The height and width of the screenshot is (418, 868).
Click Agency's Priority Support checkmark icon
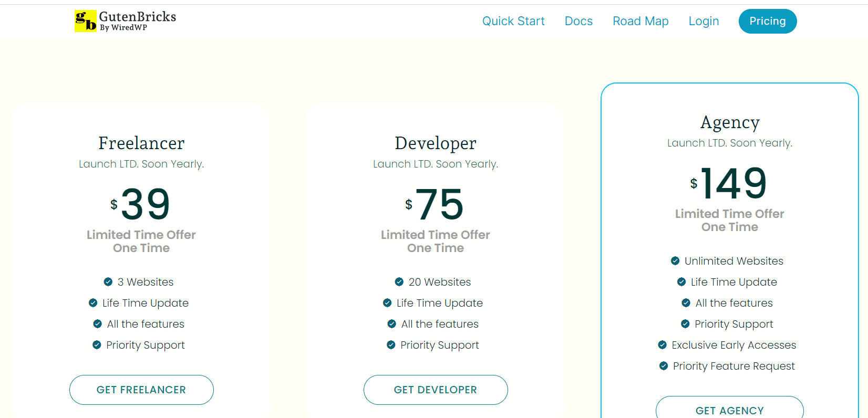tap(685, 324)
